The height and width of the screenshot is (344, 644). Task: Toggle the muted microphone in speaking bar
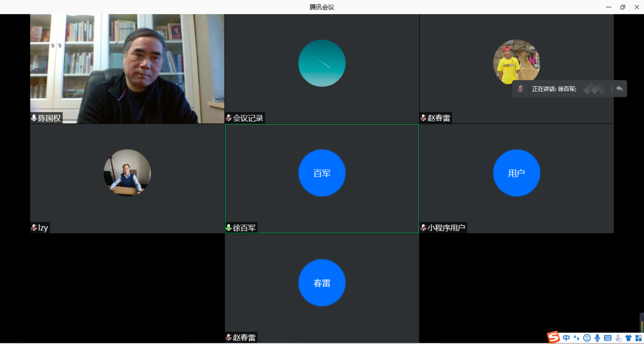pyautogui.click(x=520, y=89)
